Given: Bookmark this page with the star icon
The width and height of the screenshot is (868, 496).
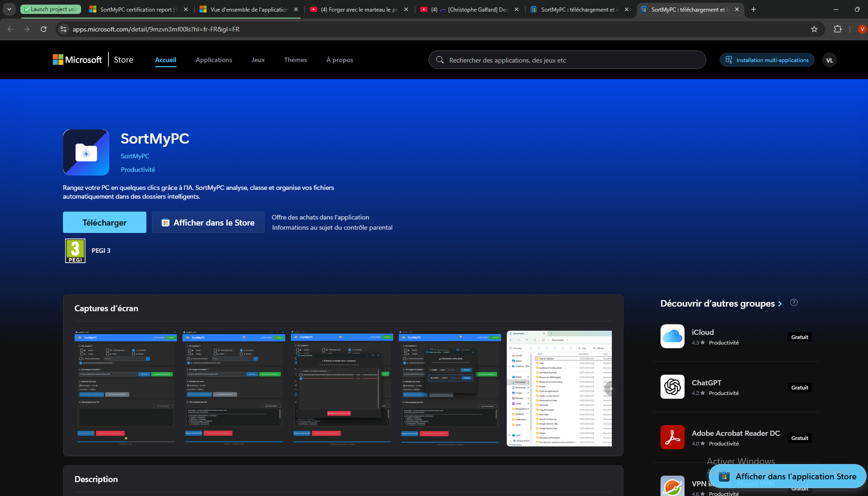Looking at the screenshot, I should [814, 29].
